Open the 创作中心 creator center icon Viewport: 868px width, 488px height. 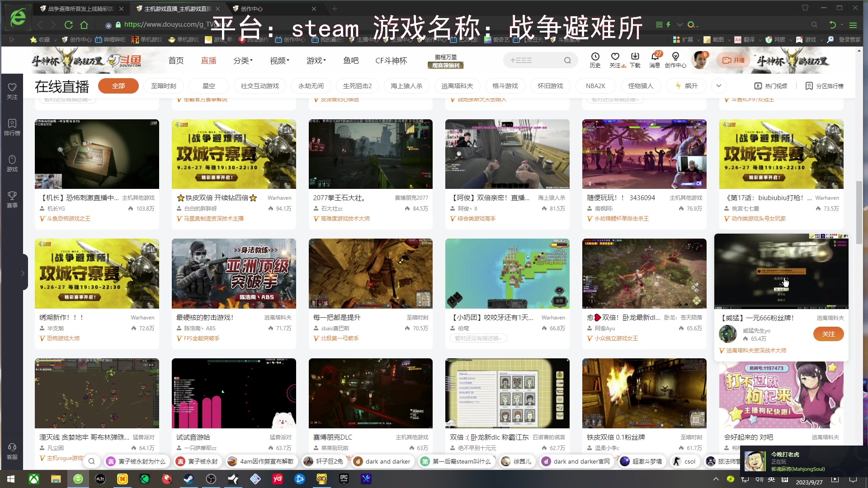(x=675, y=60)
